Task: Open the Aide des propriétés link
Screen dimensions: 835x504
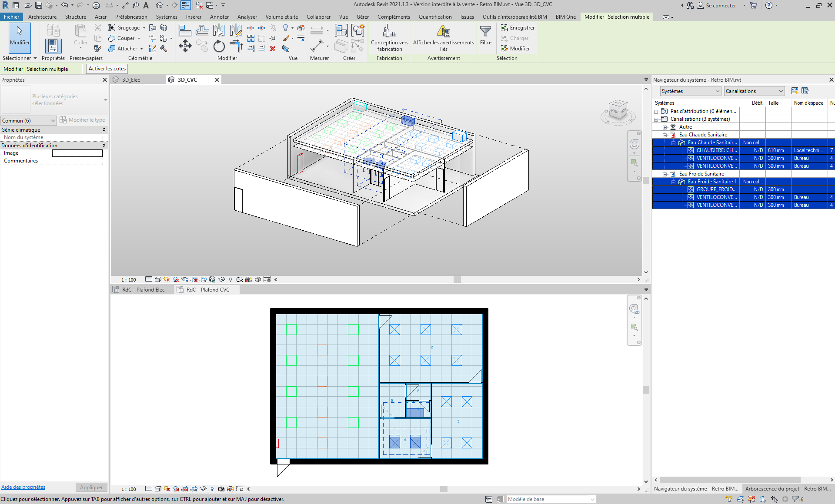Action: click(23, 487)
